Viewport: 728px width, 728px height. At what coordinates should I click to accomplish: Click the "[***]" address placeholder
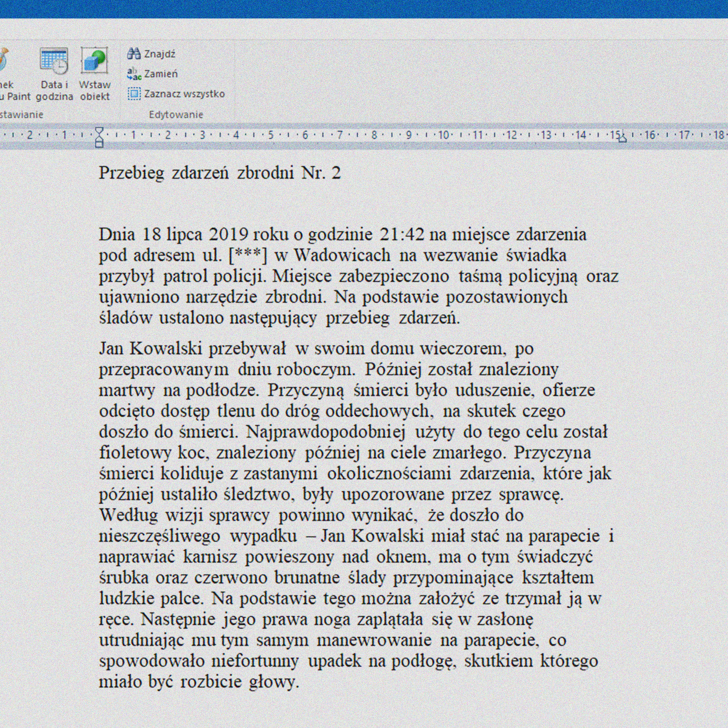[247, 255]
